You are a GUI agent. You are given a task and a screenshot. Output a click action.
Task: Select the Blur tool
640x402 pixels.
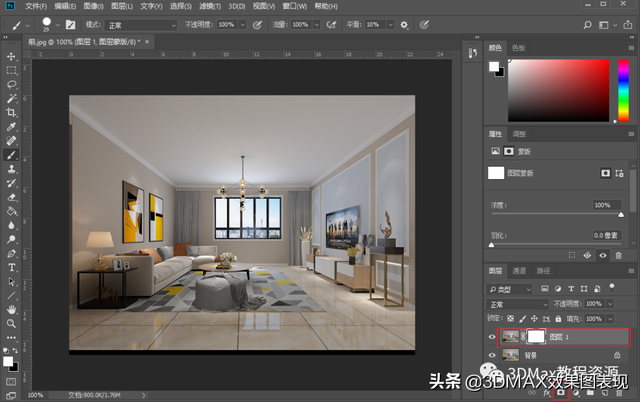coord(11,225)
